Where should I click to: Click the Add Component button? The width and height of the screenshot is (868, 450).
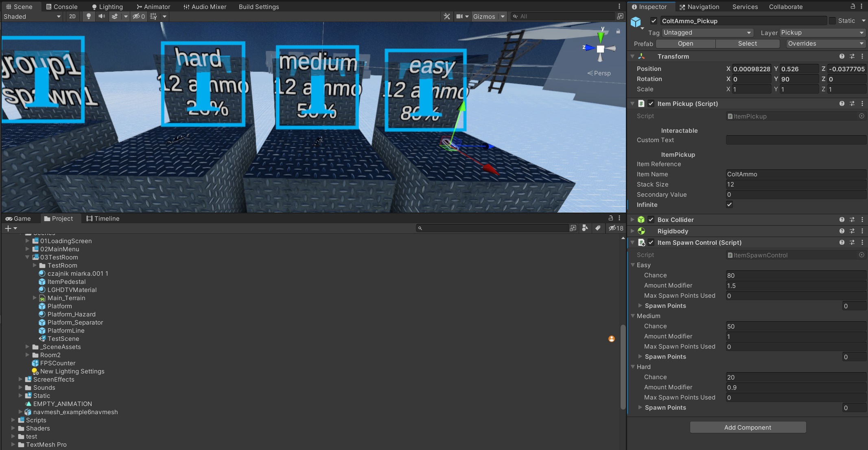[x=748, y=427]
